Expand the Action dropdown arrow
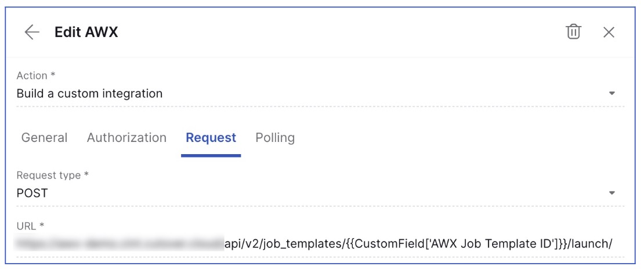644x270 pixels. [x=612, y=93]
